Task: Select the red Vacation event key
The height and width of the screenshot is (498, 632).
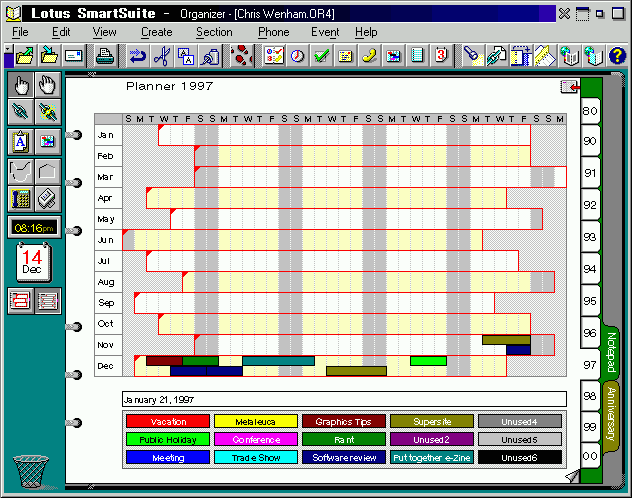Action: coord(168,421)
